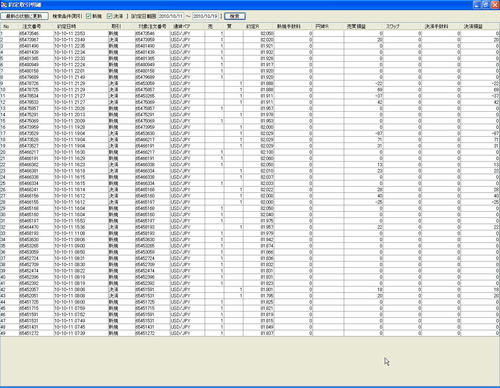Open the window icon in title bar
The image size is (500, 388).
4,5
